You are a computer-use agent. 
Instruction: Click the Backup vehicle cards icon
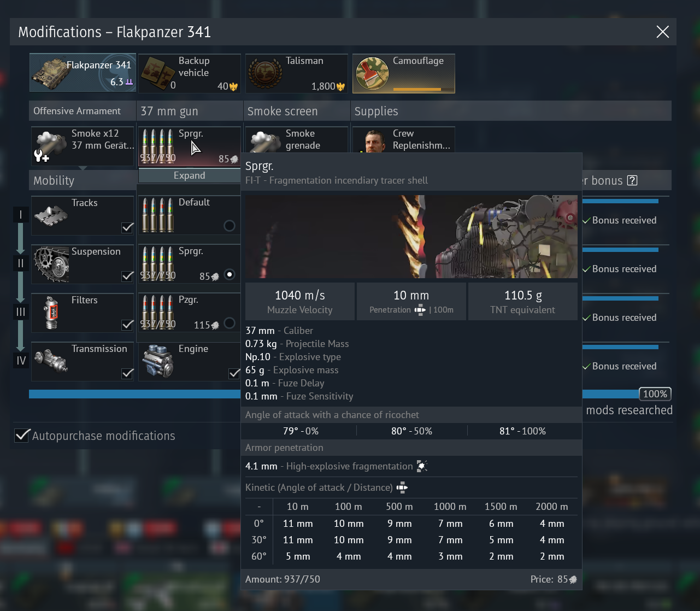tap(158, 73)
